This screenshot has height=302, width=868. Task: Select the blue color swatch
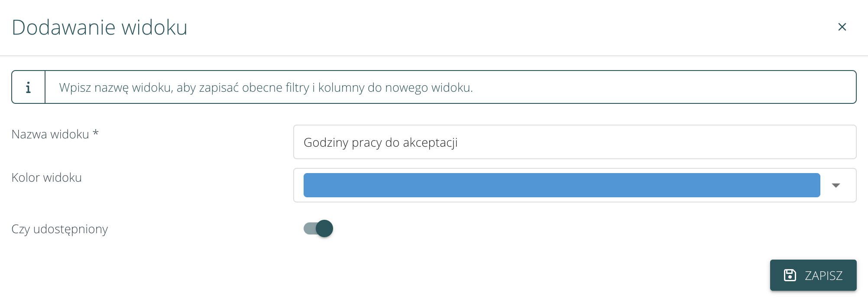[561, 185]
